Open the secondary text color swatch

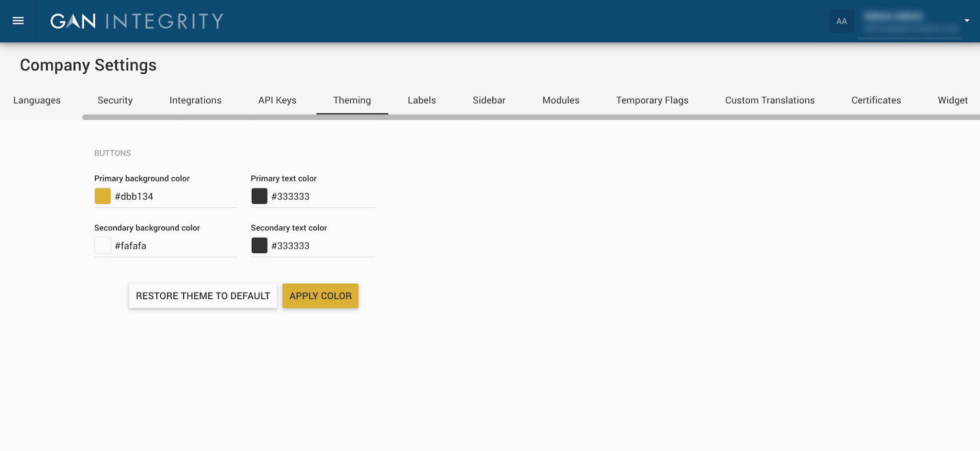coord(259,246)
